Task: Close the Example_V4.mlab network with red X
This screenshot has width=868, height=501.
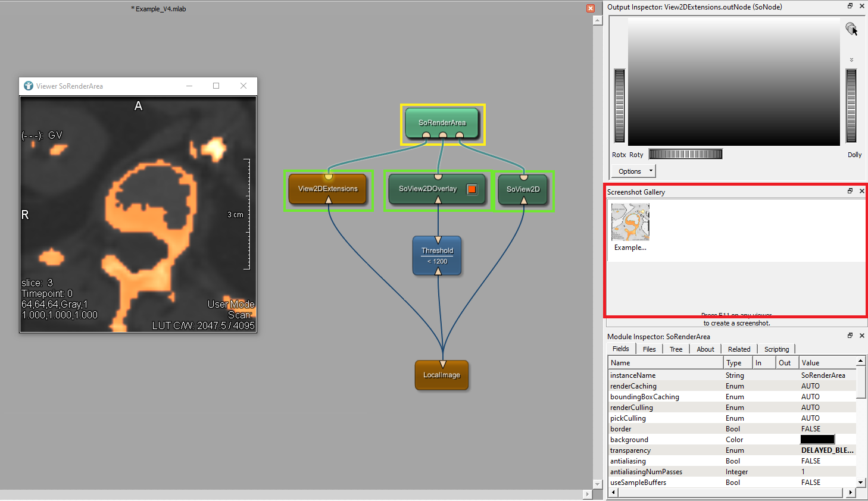Action: pos(591,8)
